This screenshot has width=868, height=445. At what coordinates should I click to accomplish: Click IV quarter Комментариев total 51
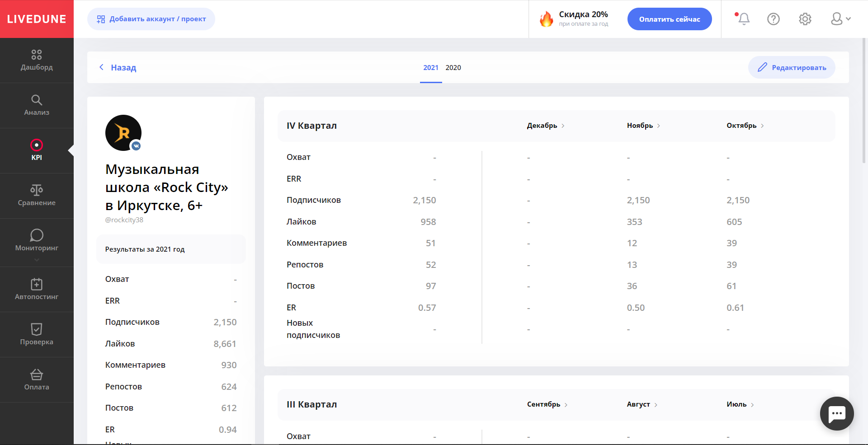(x=431, y=243)
